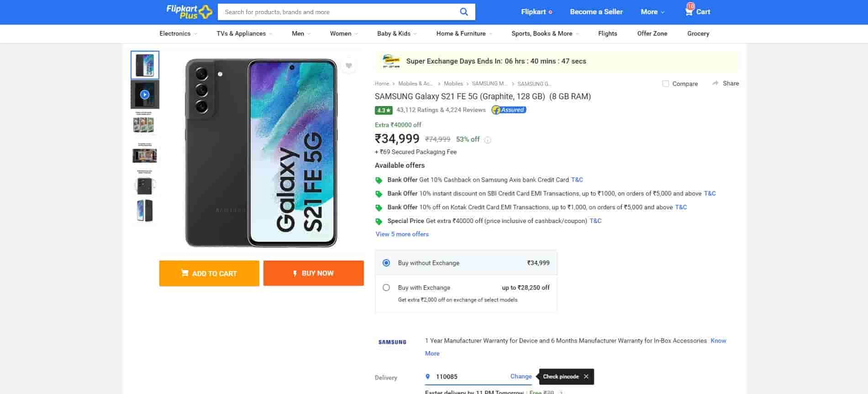The image size is (868, 394).
Task: Open View 5 more offers link
Action: tap(402, 234)
